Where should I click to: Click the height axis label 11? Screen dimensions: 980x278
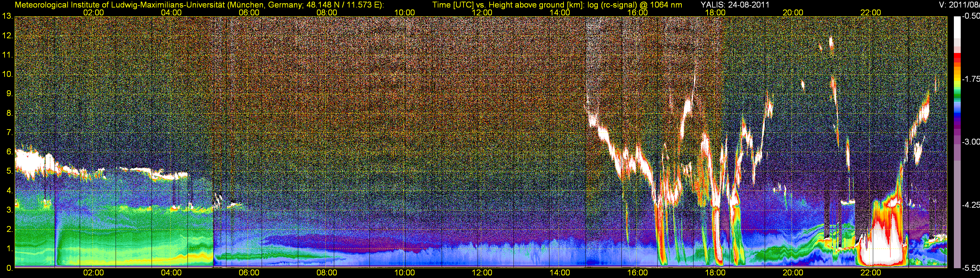[7, 55]
